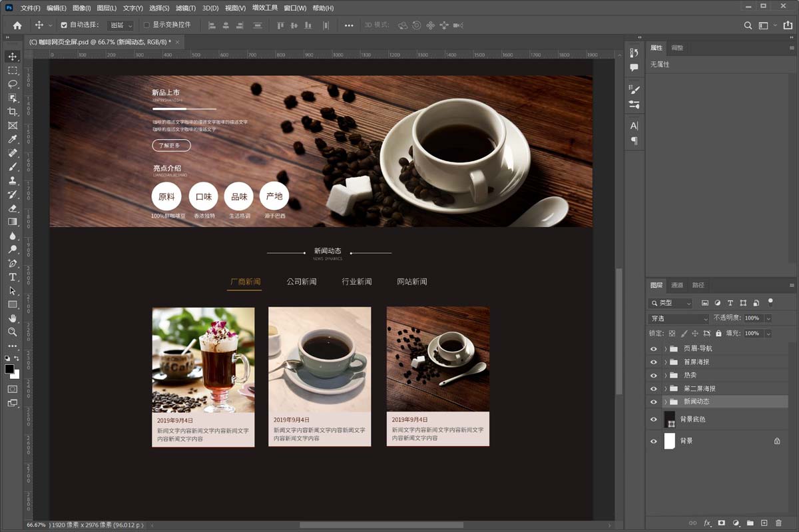
Task: Click the new group folder icon
Action: point(750,523)
